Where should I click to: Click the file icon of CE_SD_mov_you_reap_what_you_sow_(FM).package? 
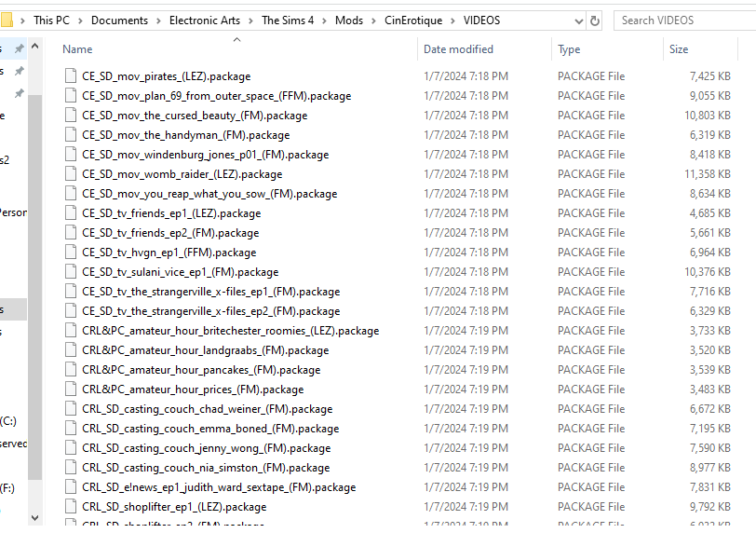point(71,194)
